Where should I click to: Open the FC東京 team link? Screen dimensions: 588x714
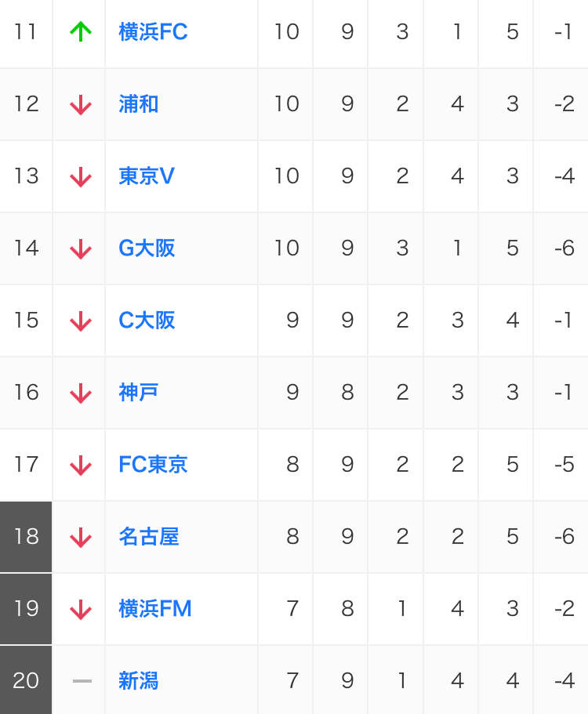click(153, 465)
